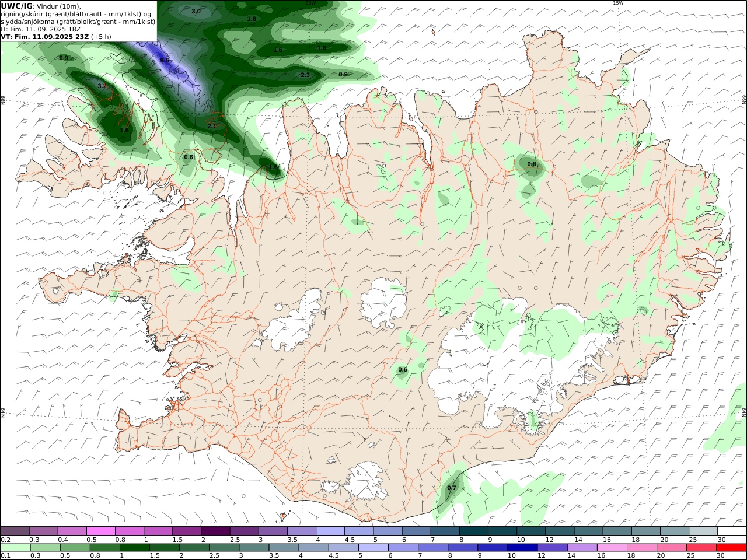Click the light pink rain swatch labeled 16

click(x=612, y=548)
